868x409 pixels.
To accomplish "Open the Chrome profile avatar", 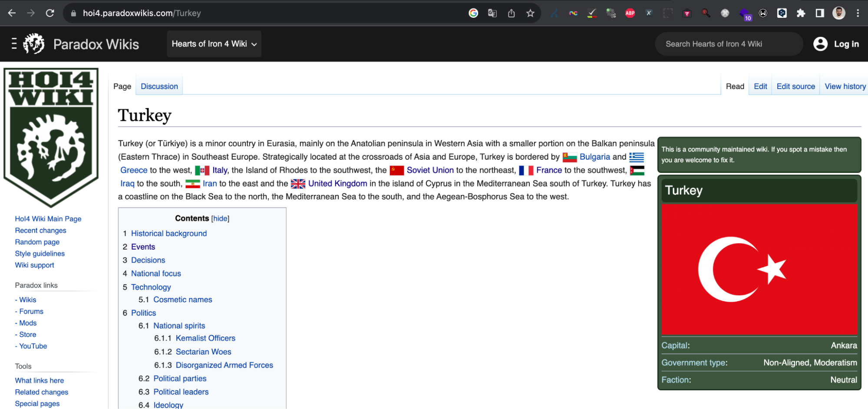I will click(839, 13).
